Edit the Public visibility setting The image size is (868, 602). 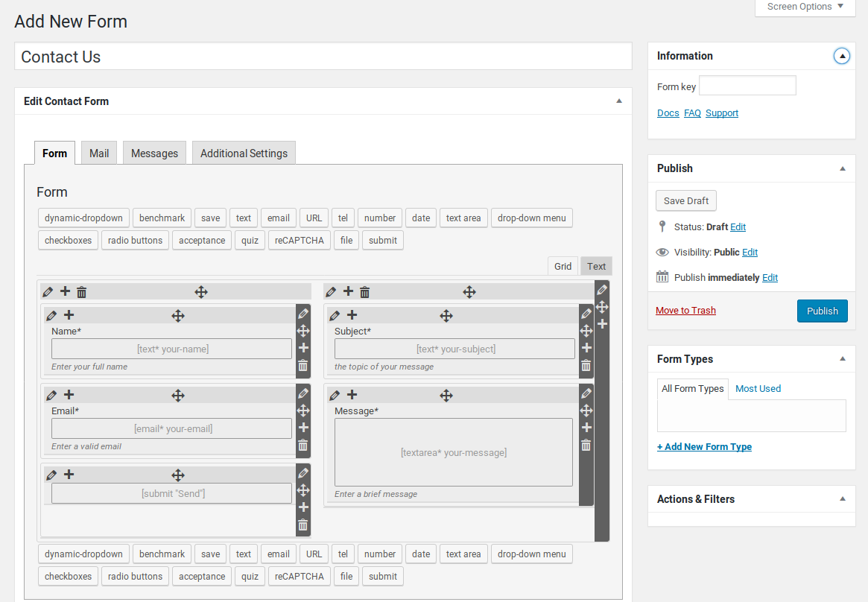[750, 253]
